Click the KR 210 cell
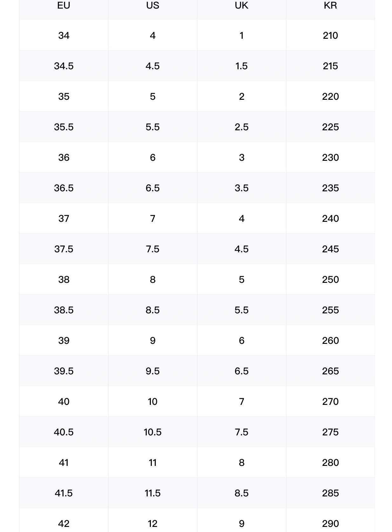392x532 pixels. pyautogui.click(x=330, y=35)
